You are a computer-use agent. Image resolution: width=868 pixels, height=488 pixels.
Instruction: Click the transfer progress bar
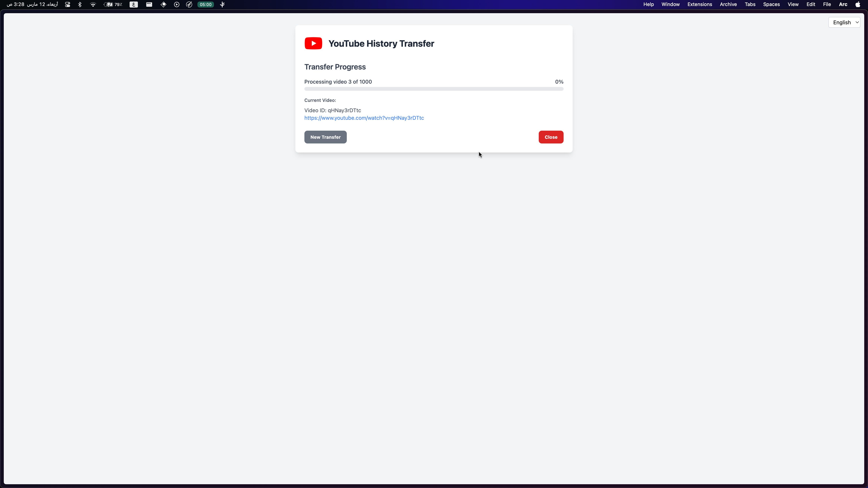pyautogui.click(x=434, y=89)
